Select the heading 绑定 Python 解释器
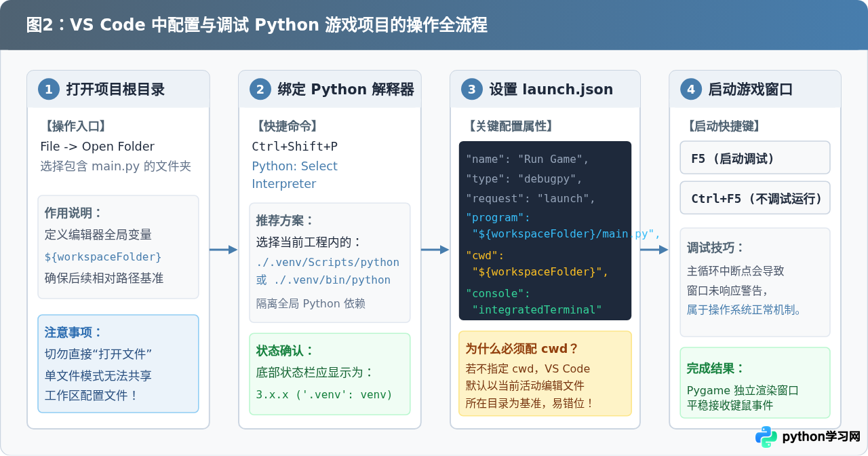The height and width of the screenshot is (456, 868). [346, 89]
